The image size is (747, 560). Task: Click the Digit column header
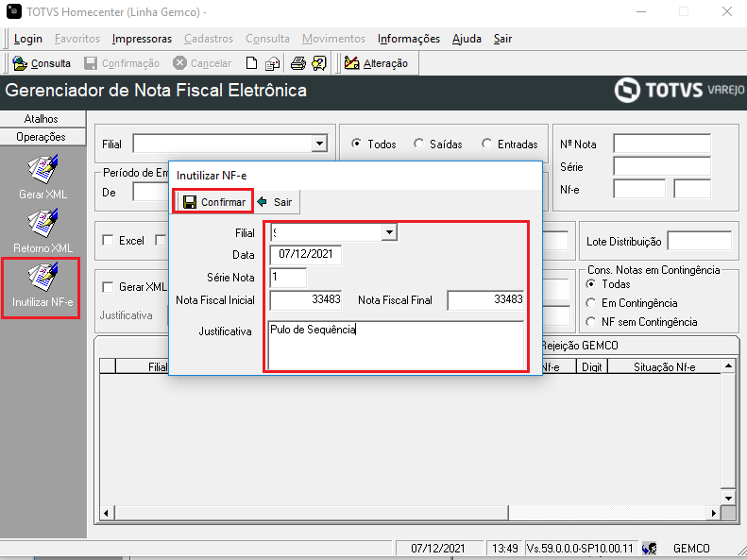592,366
